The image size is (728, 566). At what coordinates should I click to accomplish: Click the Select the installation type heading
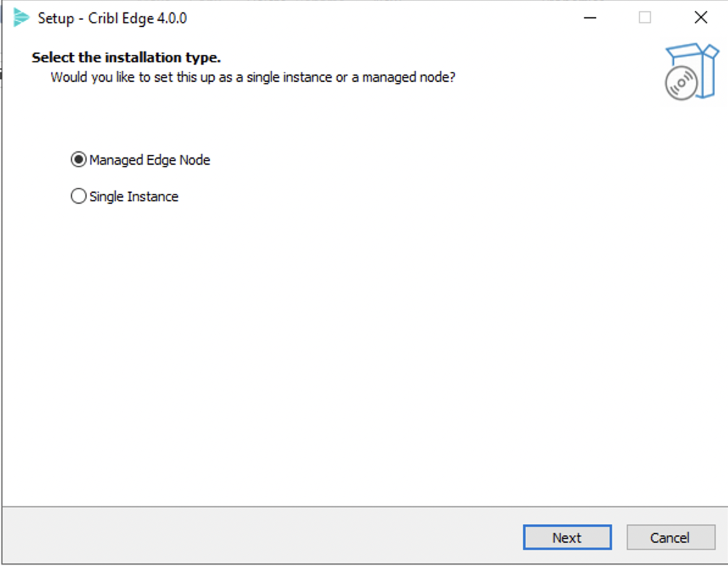click(x=126, y=57)
